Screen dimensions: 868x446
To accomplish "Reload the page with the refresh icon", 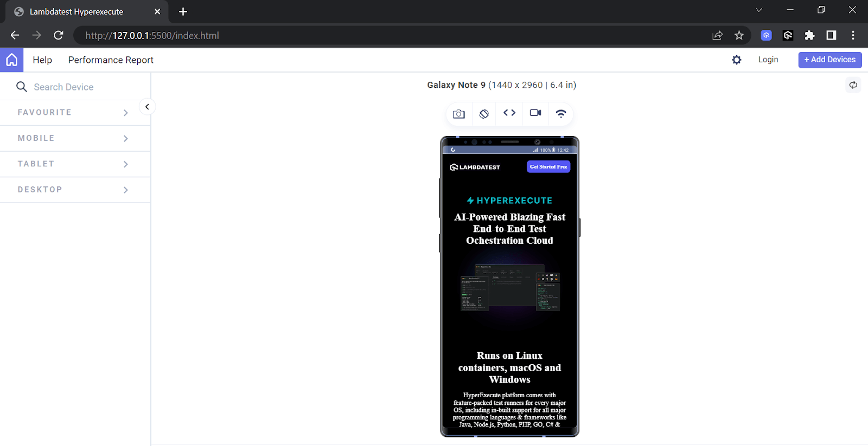I will [59, 35].
